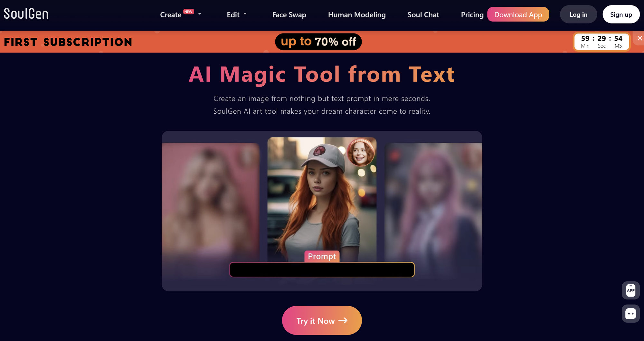This screenshot has height=341, width=644.
Task: Click the SoulGen logo
Action: [26, 14]
